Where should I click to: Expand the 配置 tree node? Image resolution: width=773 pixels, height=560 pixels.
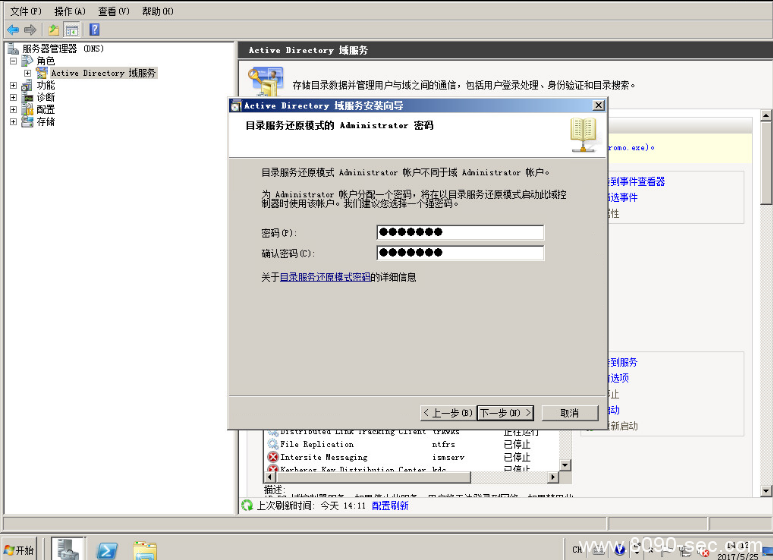13,109
